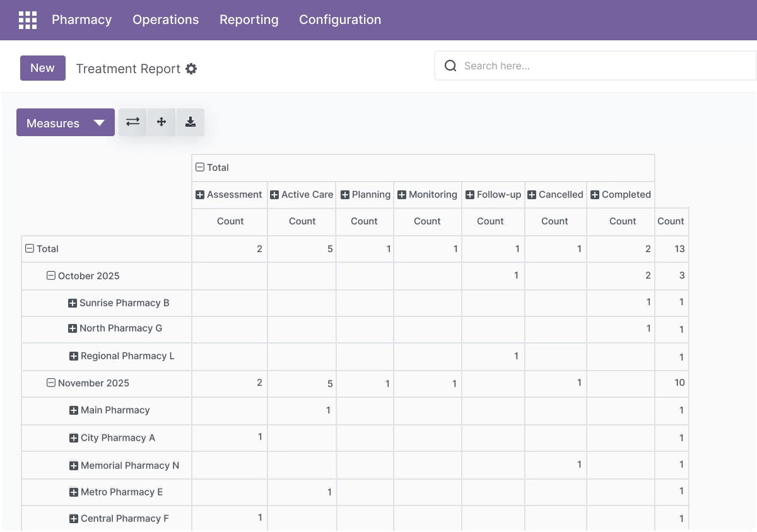This screenshot has height=532, width=757.
Task: Flip the pivot axis with swap icon
Action: point(132,122)
